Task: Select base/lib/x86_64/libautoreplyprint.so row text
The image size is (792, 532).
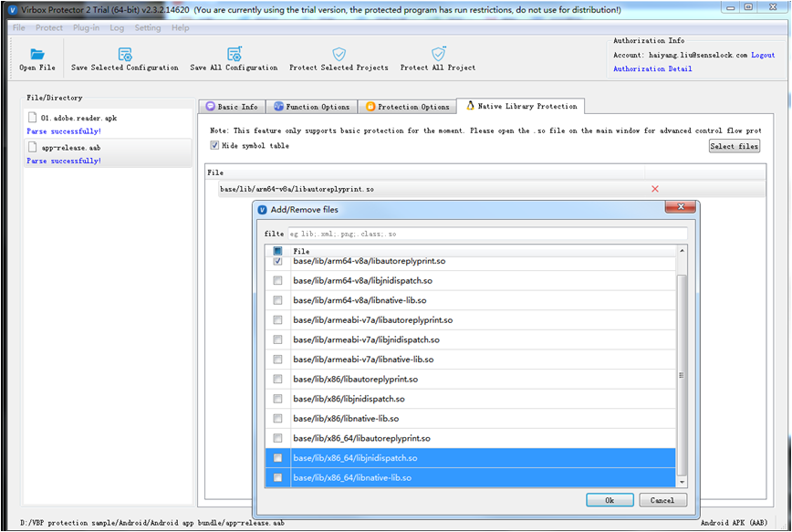Action: tap(361, 438)
